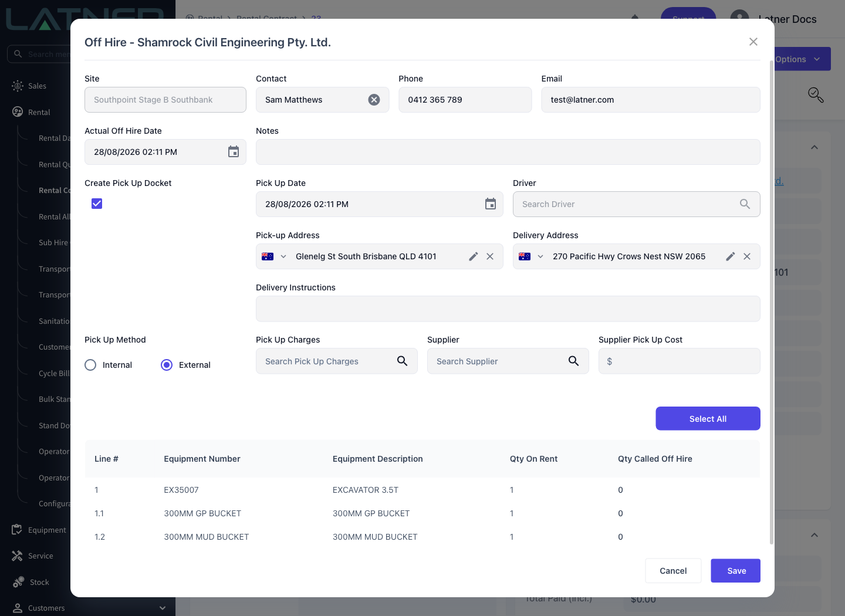This screenshot has width=845, height=616.
Task: Collapse the upper panel chevron behind dialog
Action: click(814, 147)
